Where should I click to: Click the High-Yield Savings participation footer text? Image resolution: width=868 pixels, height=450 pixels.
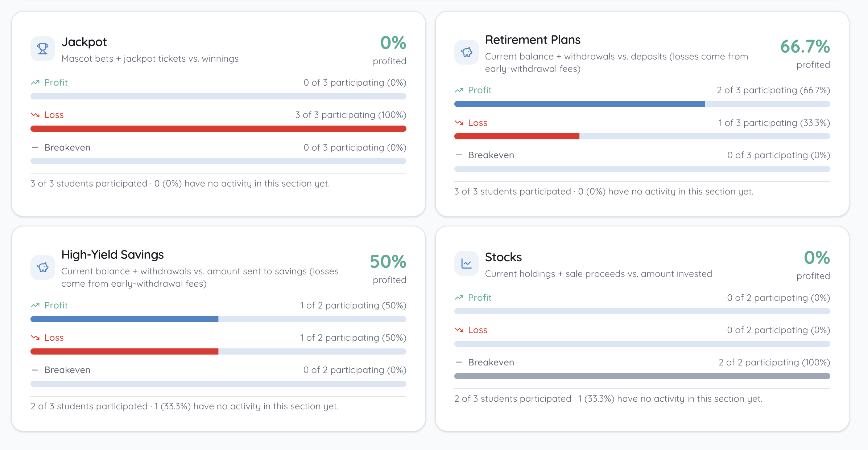coord(185,406)
